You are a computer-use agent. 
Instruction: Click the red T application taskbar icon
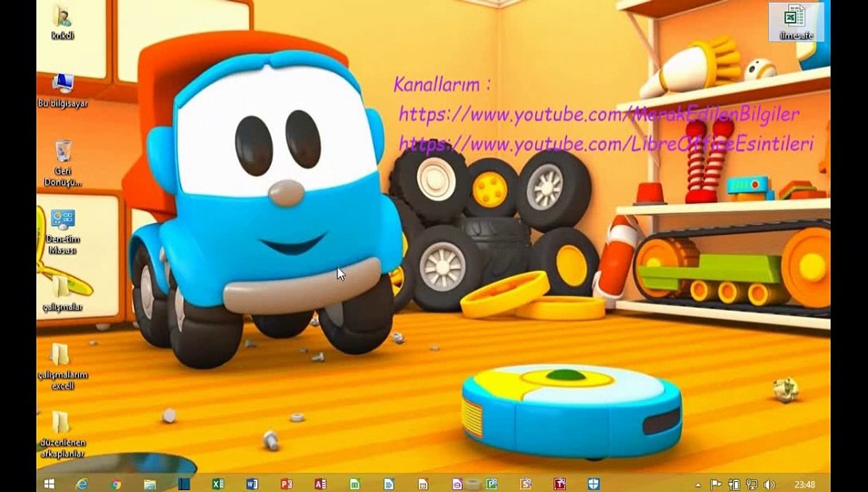coord(560,484)
